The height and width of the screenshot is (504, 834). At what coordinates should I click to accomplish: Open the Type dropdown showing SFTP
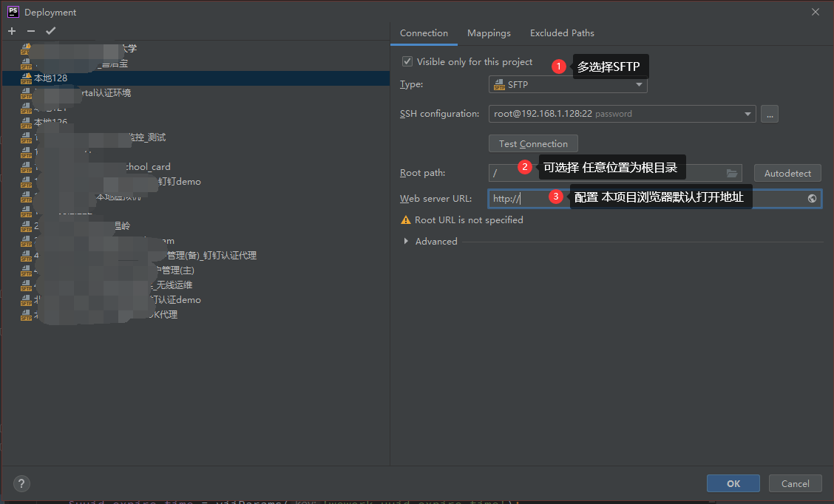(568, 84)
